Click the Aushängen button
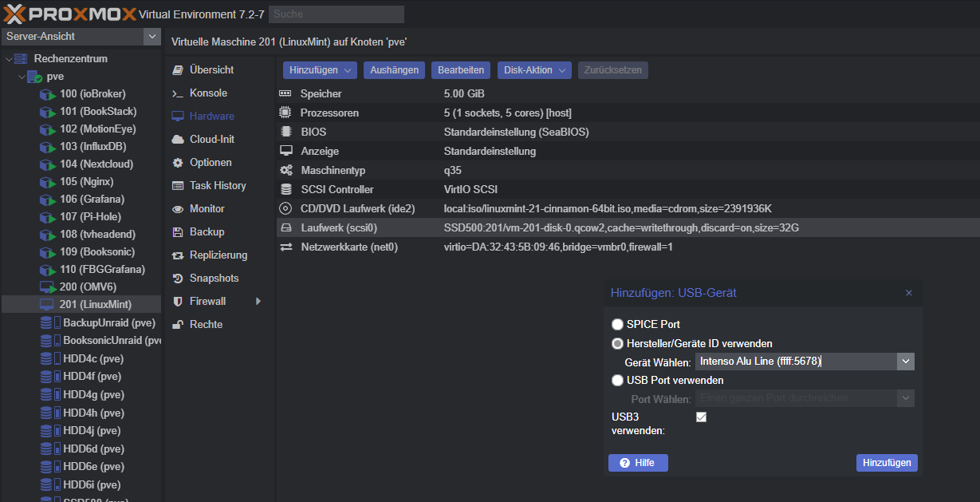 click(395, 70)
